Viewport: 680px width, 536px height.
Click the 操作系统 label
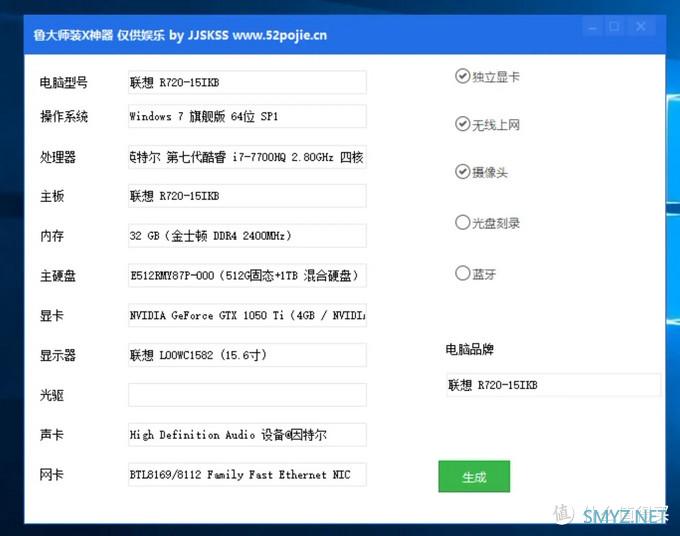(64, 116)
